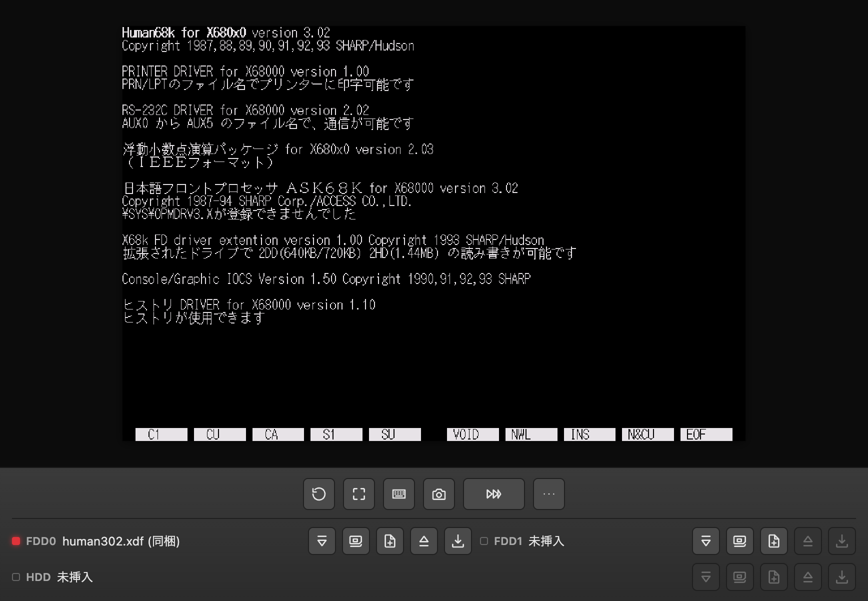This screenshot has width=868, height=601.
Task: Select the human302.xdf (同梱) disk label
Action: [x=121, y=541]
